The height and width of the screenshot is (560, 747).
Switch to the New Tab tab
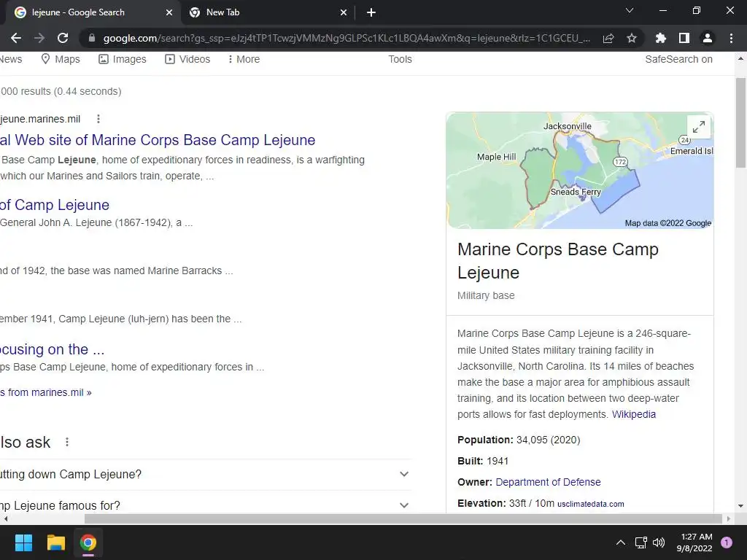pyautogui.click(x=268, y=12)
